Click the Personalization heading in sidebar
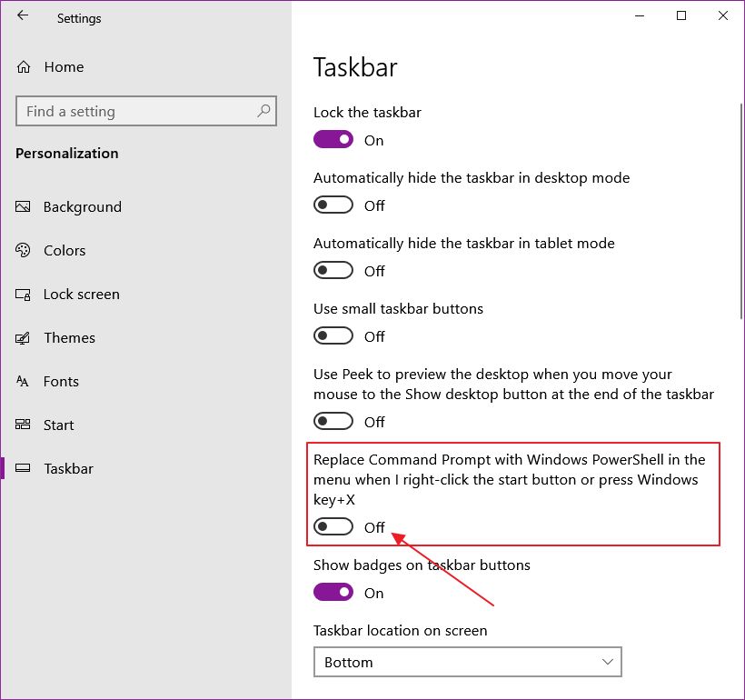 (x=66, y=154)
